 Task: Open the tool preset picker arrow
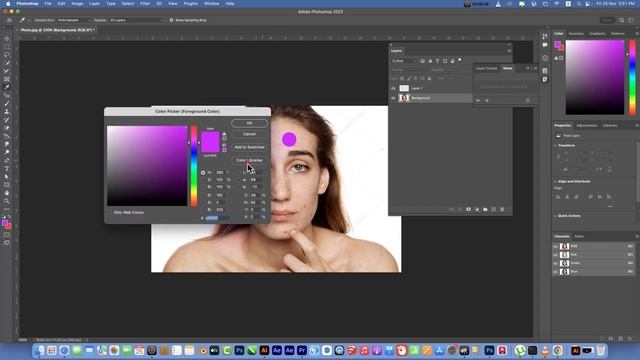pos(29,20)
